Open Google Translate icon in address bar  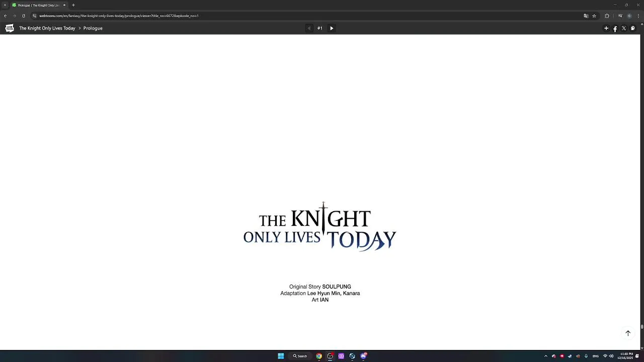point(586,16)
